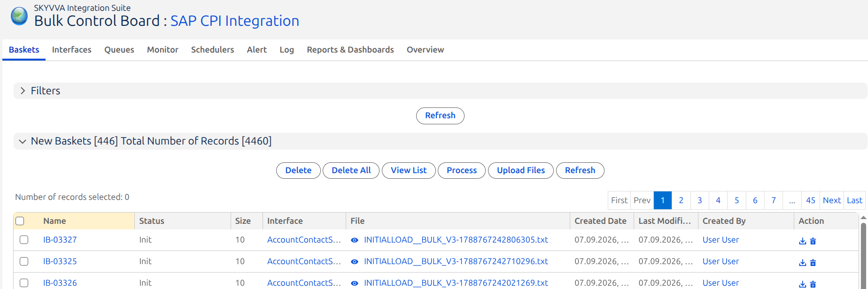
Task: Go to the Monitor tab
Action: tap(163, 50)
